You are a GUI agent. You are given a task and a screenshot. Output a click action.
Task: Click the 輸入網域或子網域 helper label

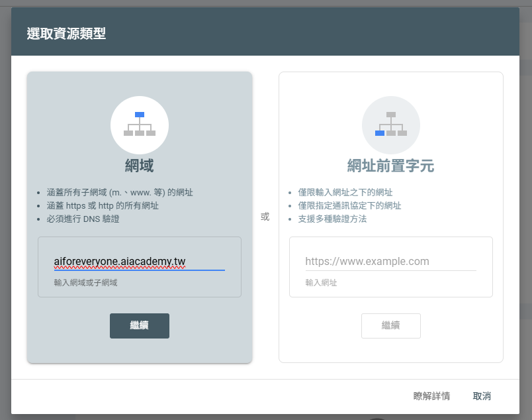(x=86, y=283)
